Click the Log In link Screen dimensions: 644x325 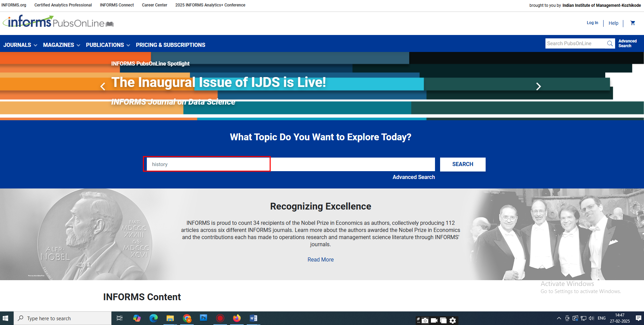click(x=592, y=23)
